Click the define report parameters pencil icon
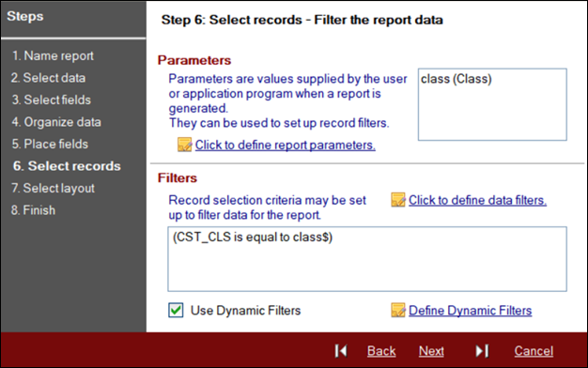 pos(184,145)
